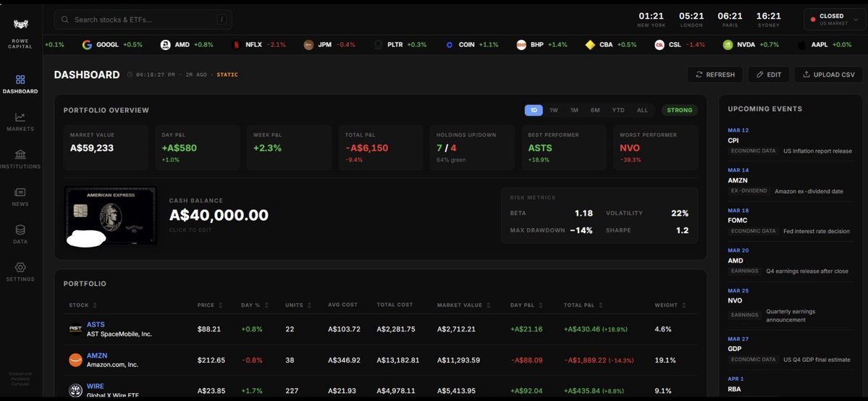868x401 pixels.
Task: Click the Total P&L -A$6,150 card
Action: (x=381, y=148)
